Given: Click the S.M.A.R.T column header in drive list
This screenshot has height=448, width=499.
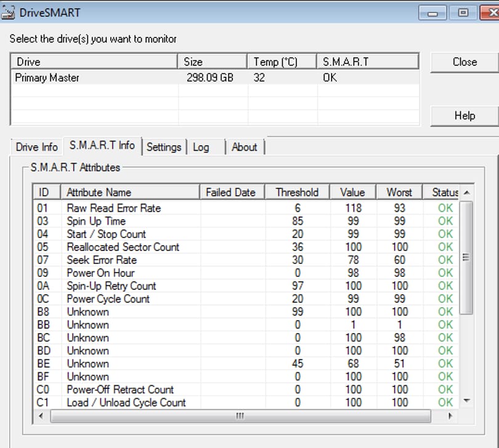Looking at the screenshot, I should point(368,62).
